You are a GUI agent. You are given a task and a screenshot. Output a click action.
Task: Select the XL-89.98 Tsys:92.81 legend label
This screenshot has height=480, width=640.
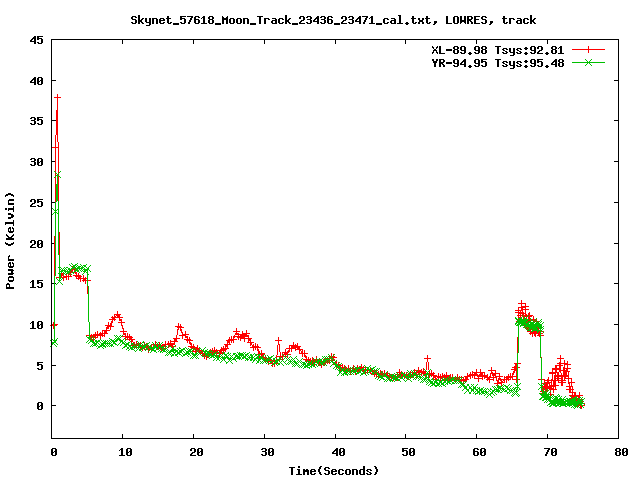(498, 50)
